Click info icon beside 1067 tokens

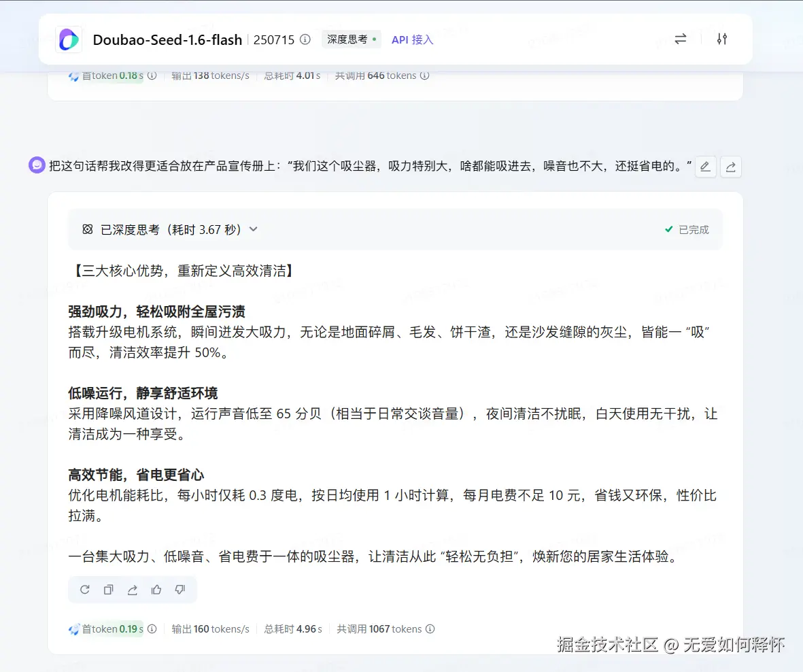click(x=430, y=628)
